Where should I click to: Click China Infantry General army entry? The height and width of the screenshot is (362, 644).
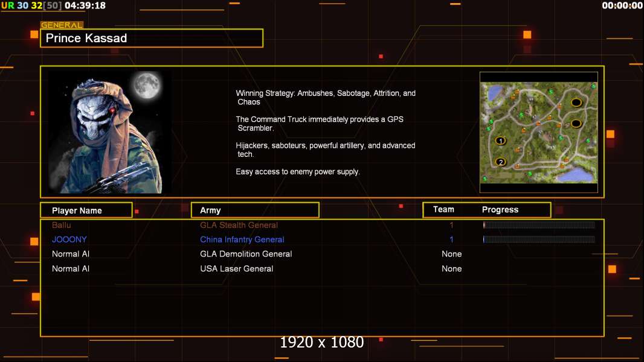242,240
